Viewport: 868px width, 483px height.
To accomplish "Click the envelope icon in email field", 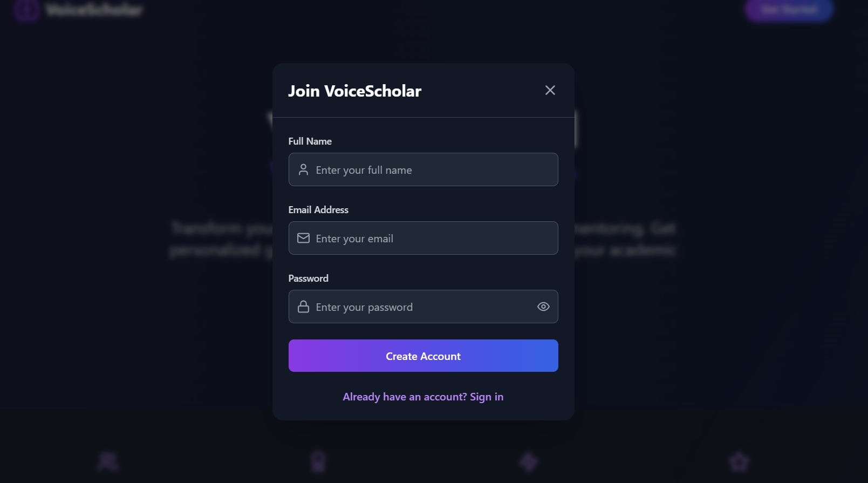I will pyautogui.click(x=303, y=238).
